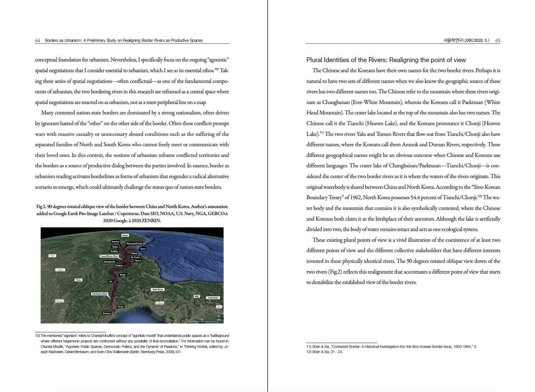Click the 'Shenyang' label on the map
The height and width of the screenshot is (392, 535).
pyautogui.click(x=59, y=301)
